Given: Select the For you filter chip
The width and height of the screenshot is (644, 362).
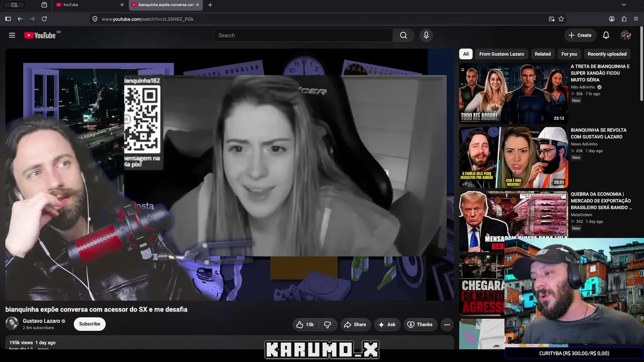Looking at the screenshot, I should tap(570, 54).
